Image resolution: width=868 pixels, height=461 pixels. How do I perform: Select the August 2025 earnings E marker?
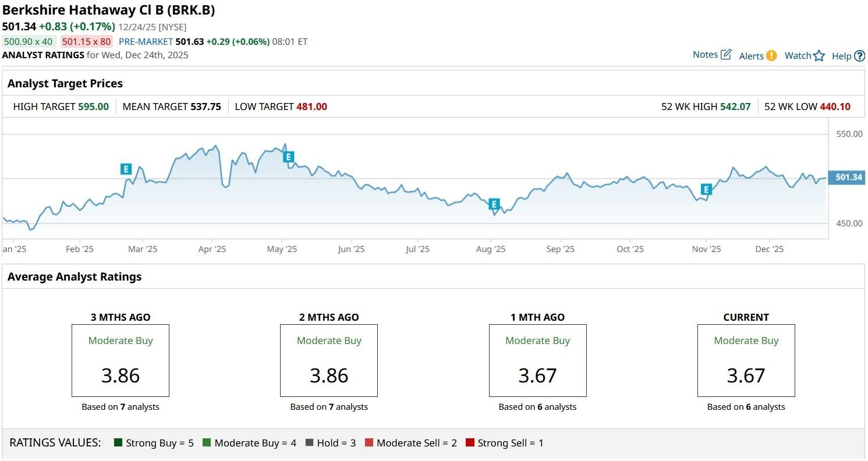tap(494, 204)
